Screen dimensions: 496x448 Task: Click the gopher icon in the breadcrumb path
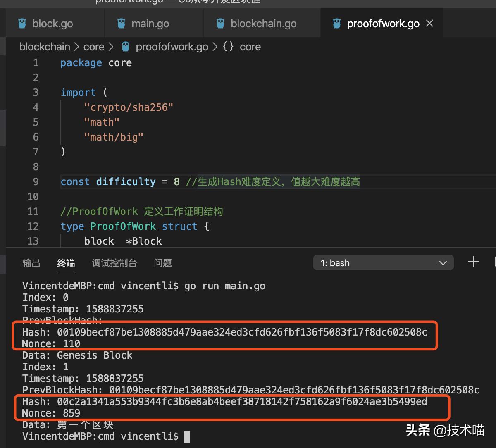click(126, 47)
